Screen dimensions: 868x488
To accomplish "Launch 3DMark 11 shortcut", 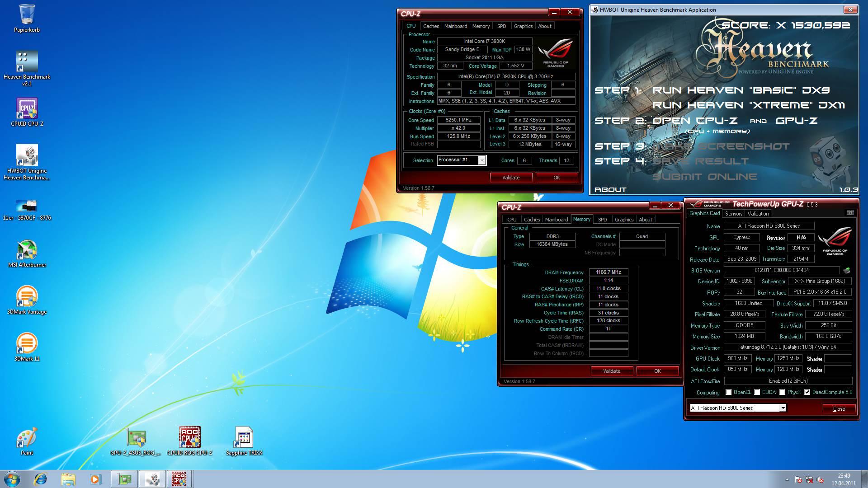I will pos(27,347).
